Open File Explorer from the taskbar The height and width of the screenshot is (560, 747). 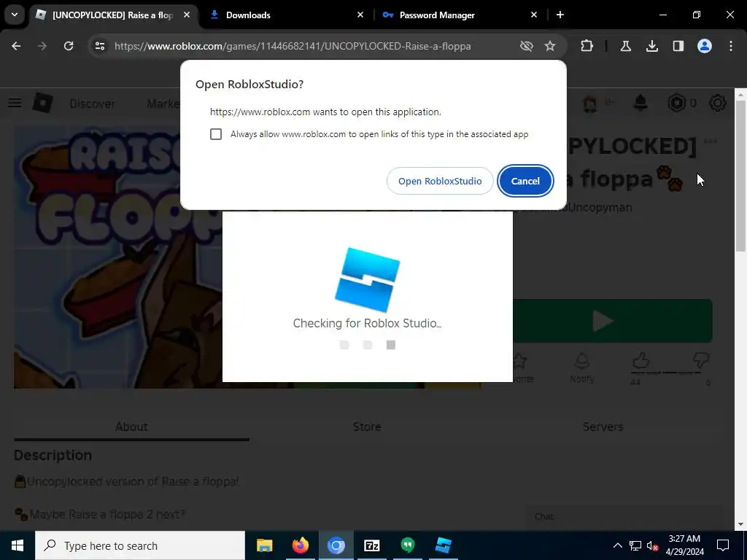tap(264, 545)
